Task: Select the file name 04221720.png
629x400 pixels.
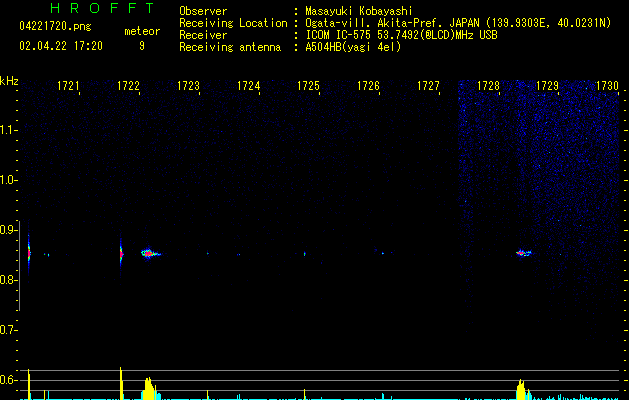Action: [x=55, y=27]
